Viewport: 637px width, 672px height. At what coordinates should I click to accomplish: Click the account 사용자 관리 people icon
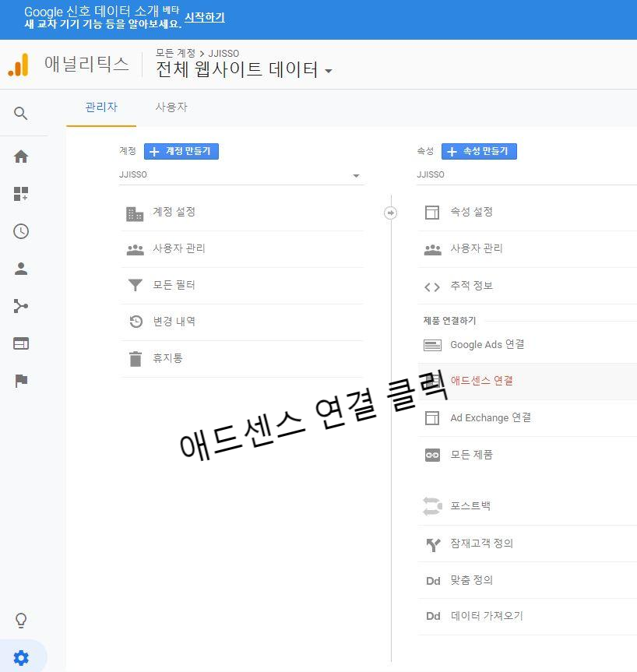click(135, 249)
